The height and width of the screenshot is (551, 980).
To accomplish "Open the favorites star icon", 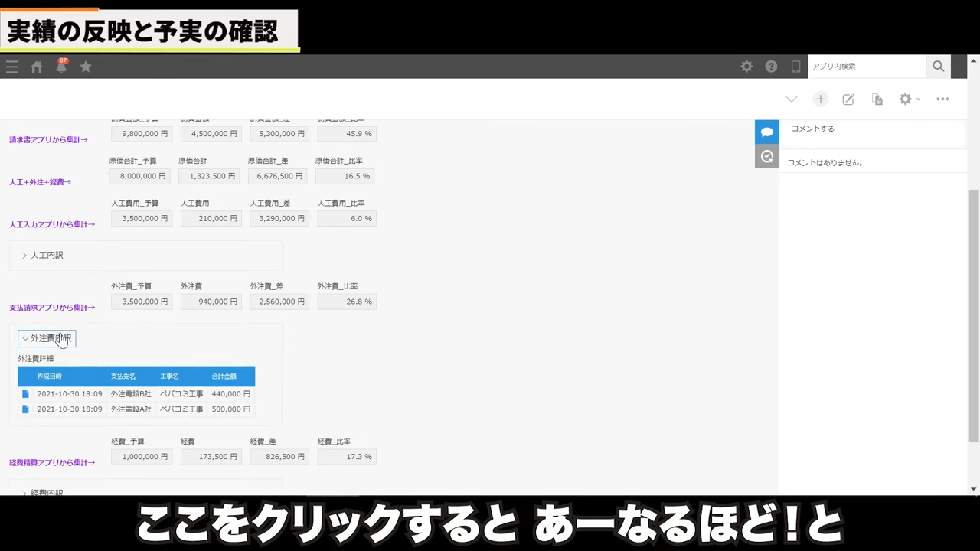I will (x=86, y=67).
